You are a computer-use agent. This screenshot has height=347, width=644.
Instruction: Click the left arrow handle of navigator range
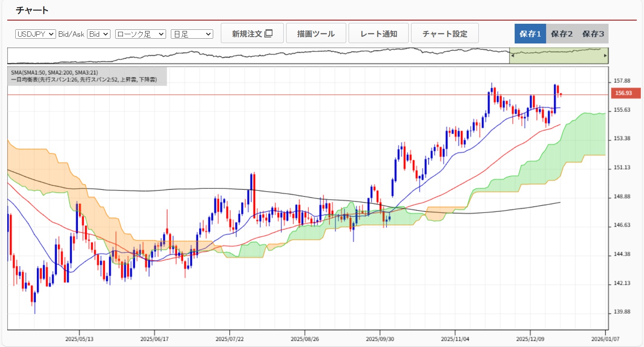tap(513, 56)
